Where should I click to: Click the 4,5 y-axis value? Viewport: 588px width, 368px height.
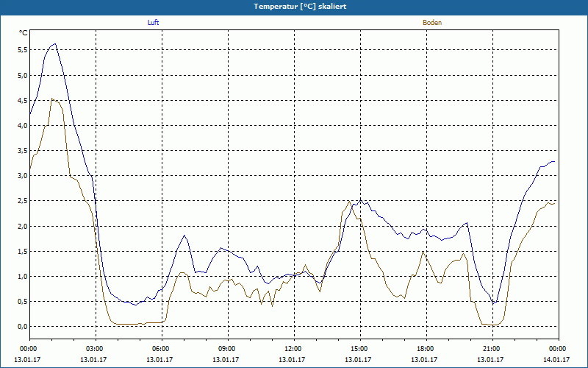tap(23, 100)
